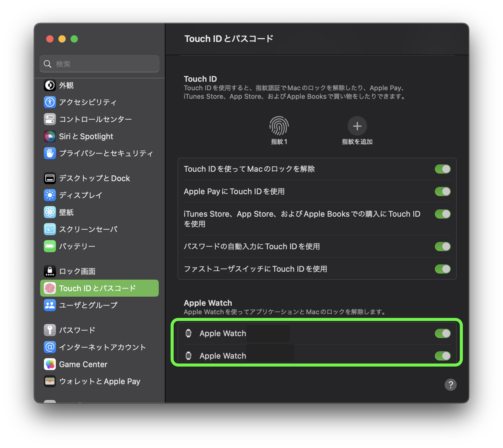Switch to ロック画面 pane
This screenshot has width=503, height=448.
(99, 271)
